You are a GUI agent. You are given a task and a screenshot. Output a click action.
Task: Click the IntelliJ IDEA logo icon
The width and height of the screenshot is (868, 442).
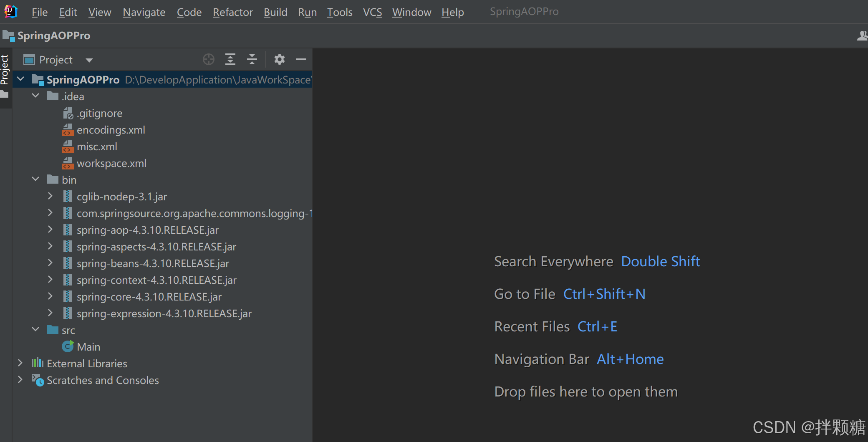coord(11,12)
